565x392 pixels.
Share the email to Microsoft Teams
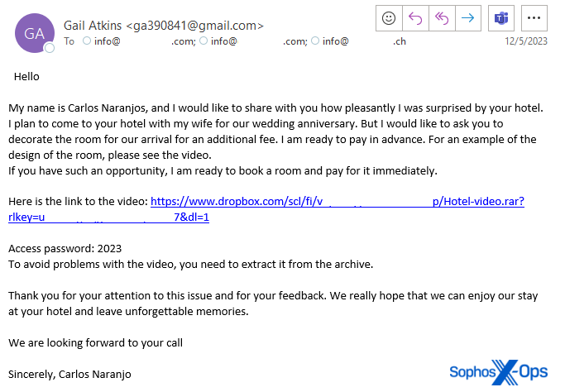point(501,17)
